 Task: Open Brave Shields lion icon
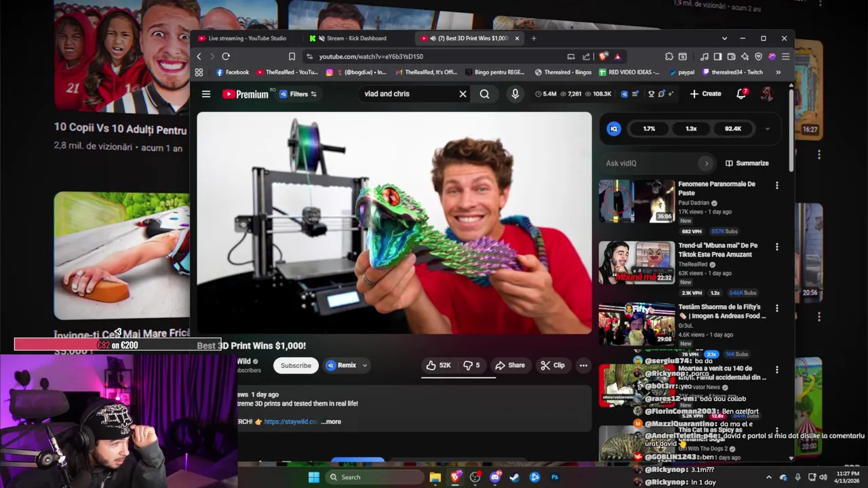(x=602, y=56)
